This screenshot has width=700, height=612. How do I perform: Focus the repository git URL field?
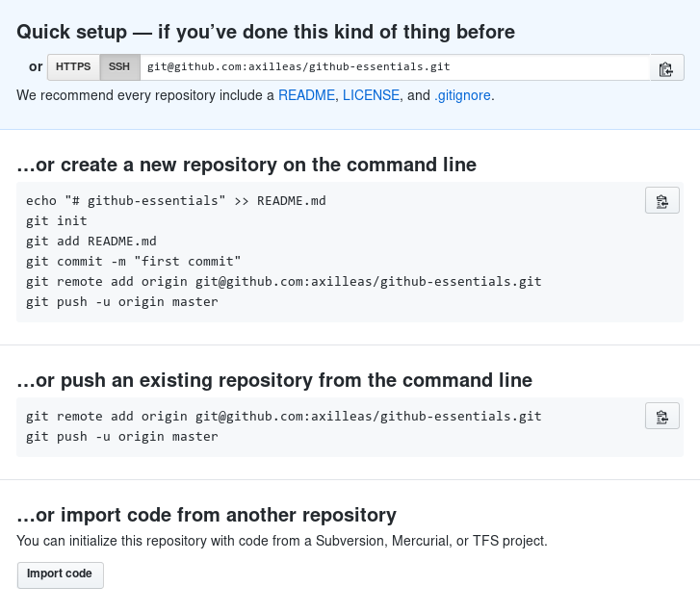(x=395, y=67)
